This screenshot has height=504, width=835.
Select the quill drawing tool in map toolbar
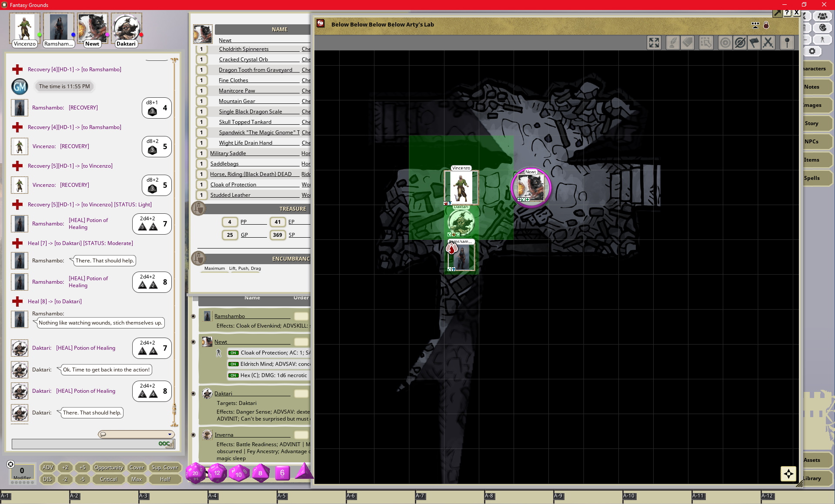click(x=673, y=43)
